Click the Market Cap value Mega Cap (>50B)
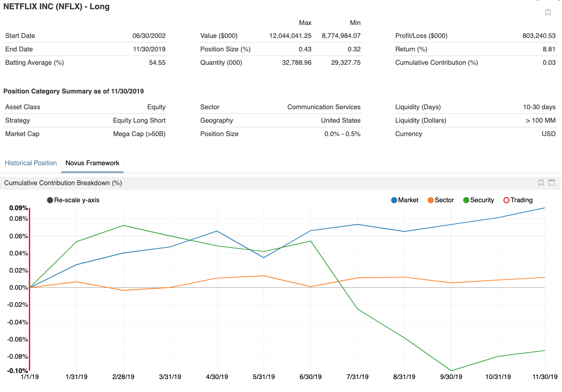This screenshot has height=392, width=562. 139,134
